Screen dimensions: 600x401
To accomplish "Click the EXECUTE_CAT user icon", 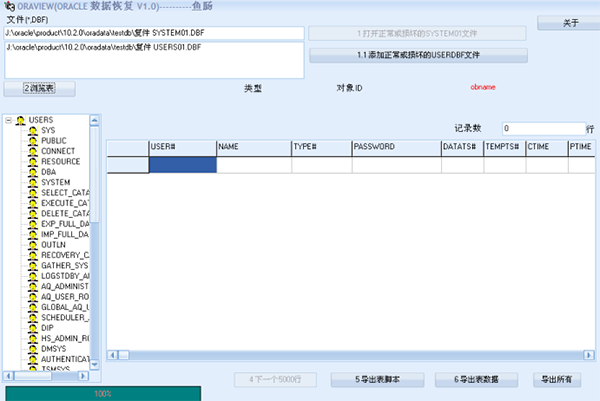I will (33, 203).
